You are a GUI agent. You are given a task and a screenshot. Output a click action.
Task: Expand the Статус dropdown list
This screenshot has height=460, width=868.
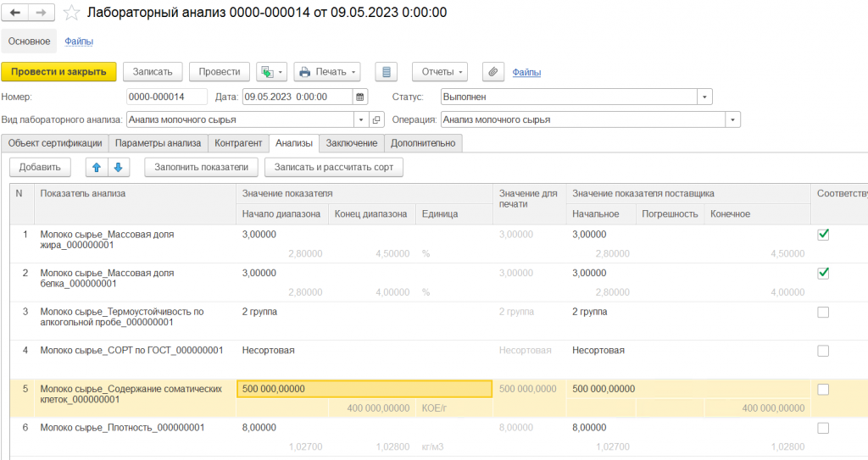pos(704,97)
